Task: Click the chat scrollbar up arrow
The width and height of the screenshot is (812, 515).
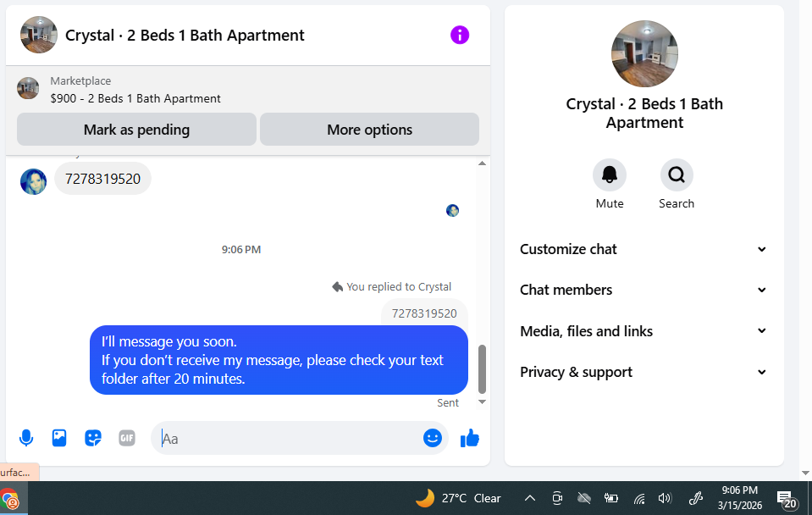Action: pyautogui.click(x=482, y=163)
